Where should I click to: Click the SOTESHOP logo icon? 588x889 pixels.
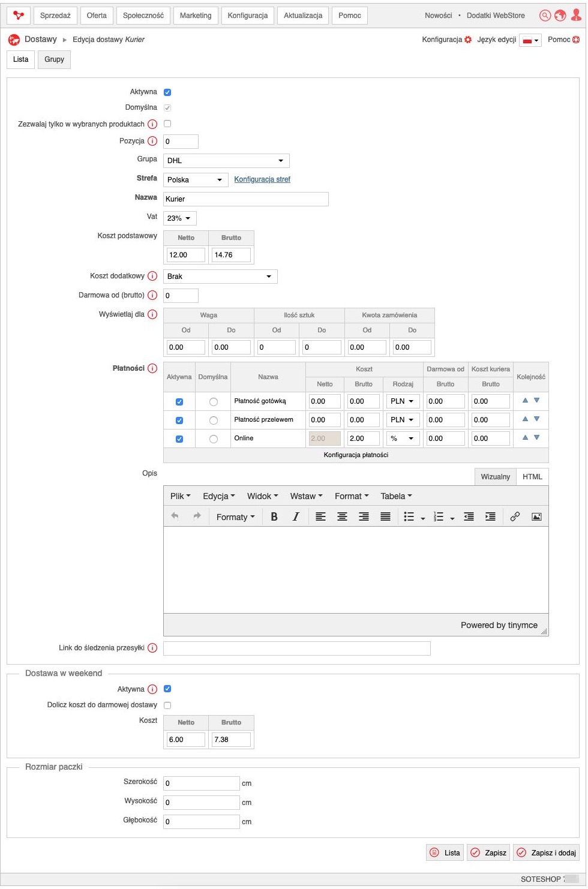tap(19, 16)
